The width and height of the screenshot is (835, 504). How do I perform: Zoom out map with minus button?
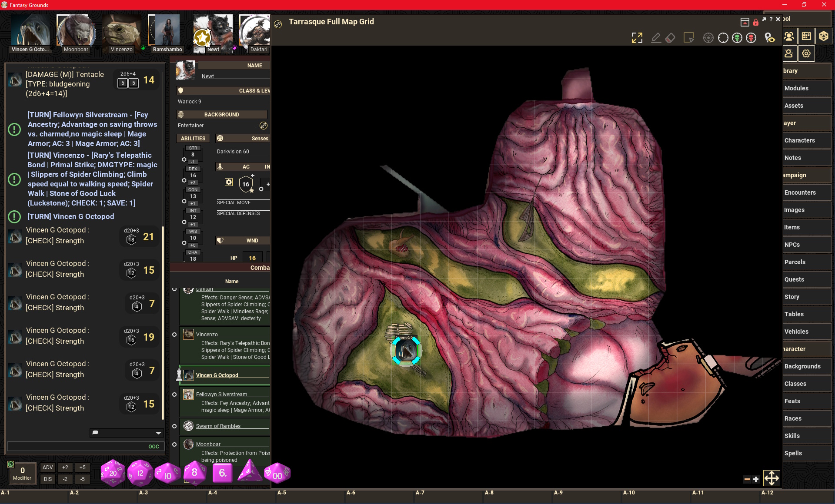[x=747, y=479]
